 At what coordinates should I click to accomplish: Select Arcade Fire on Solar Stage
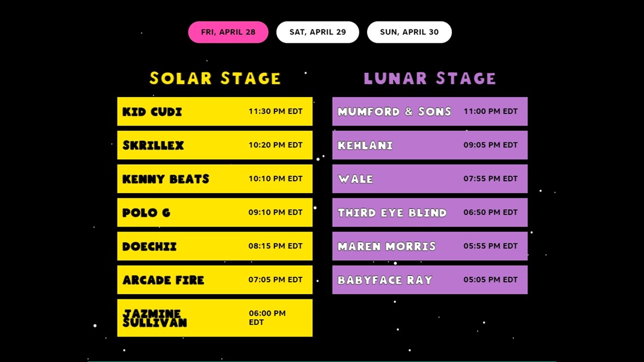tap(215, 280)
